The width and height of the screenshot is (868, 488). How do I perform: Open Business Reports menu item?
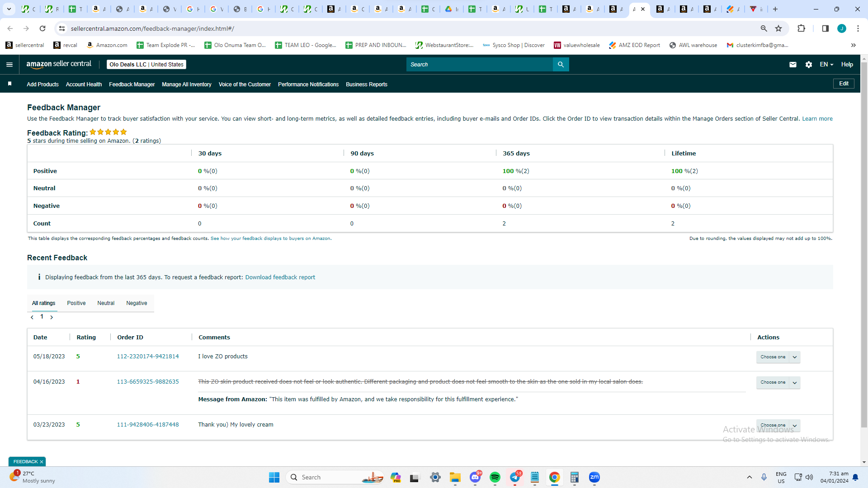367,84
